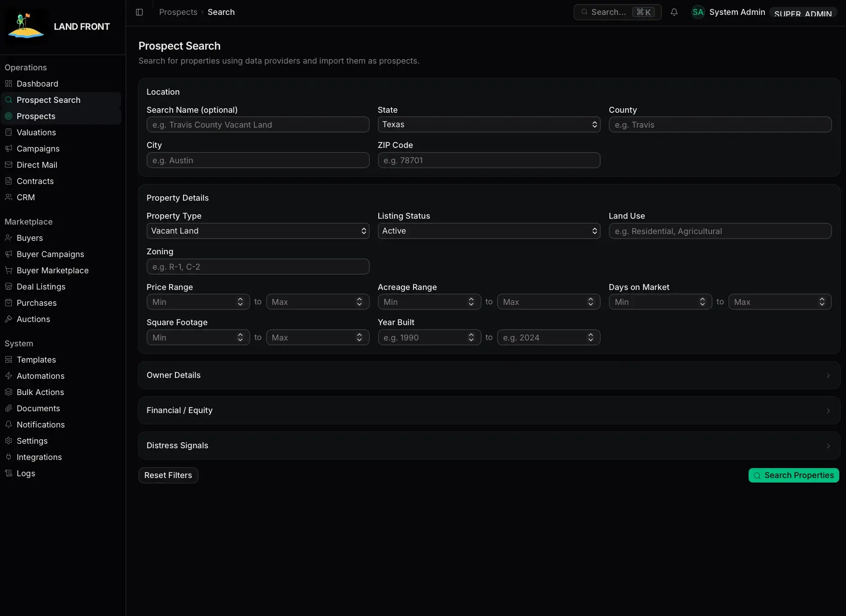Click the ZIP Code input field
Viewport: 846px width, 616px height.
[x=489, y=160]
